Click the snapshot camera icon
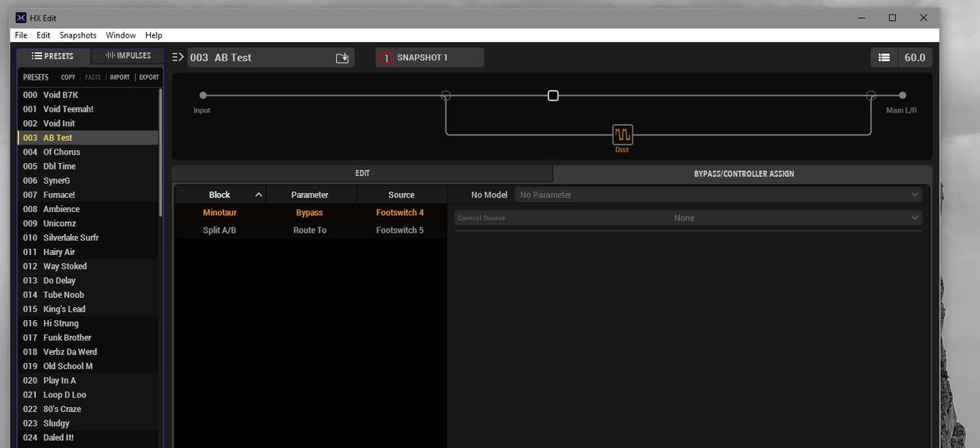Viewport: 980px width, 448px height. pos(386,57)
